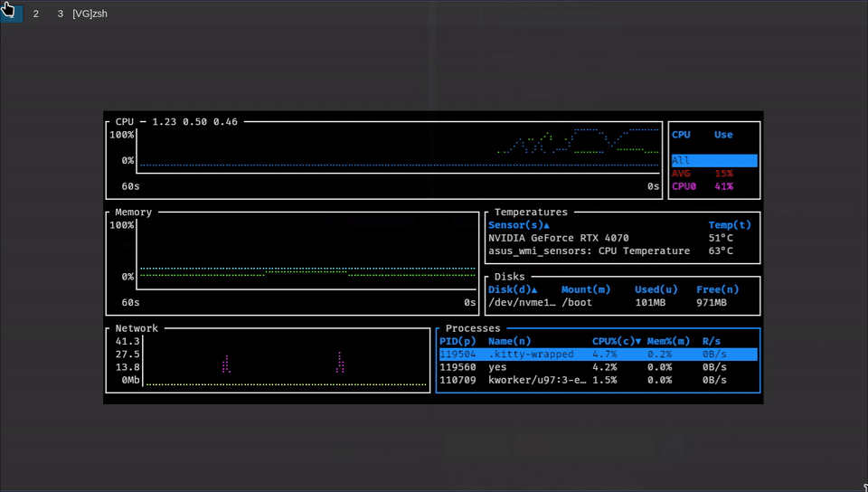Sort disks by the Used(u) column
Image resolution: width=868 pixels, height=492 pixels.
coord(656,289)
